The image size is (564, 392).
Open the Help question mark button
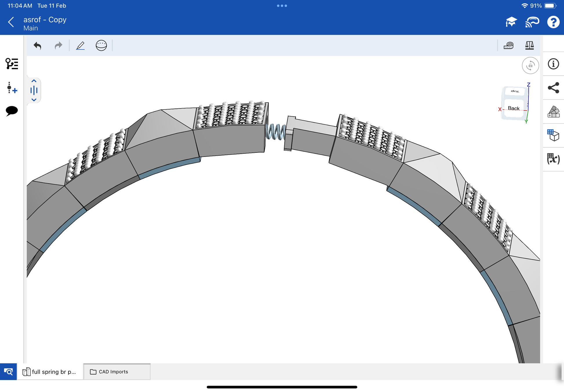[x=553, y=22]
